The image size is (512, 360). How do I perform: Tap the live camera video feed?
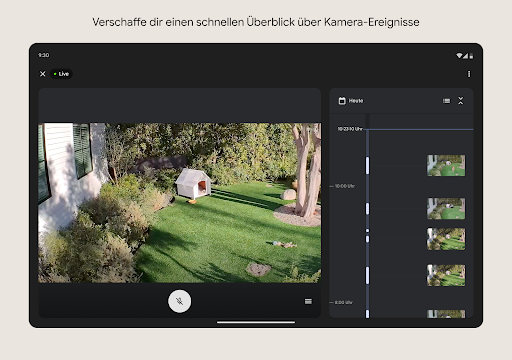click(180, 203)
